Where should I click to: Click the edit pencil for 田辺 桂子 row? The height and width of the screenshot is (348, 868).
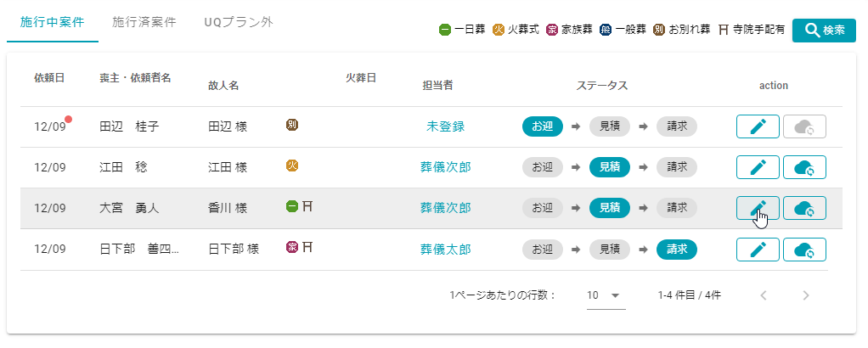pos(758,126)
